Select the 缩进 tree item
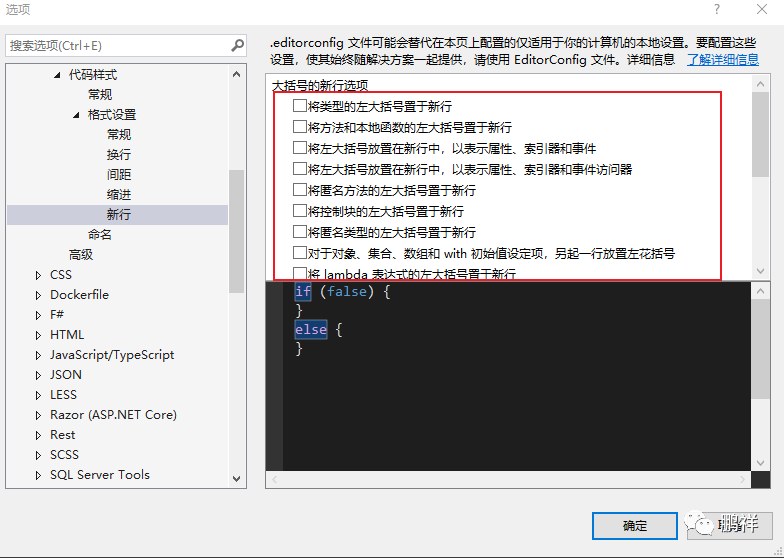This screenshot has width=784, height=558. pos(119,194)
